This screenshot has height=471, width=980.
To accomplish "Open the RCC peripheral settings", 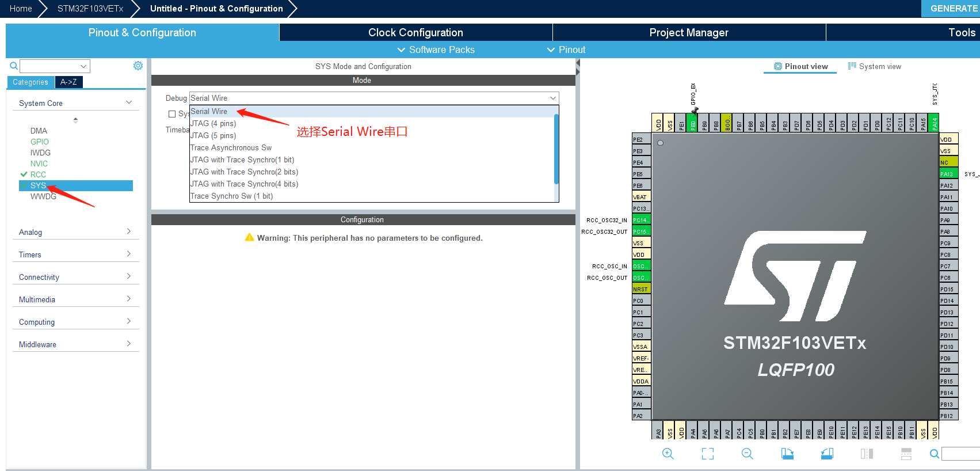I will (38, 174).
